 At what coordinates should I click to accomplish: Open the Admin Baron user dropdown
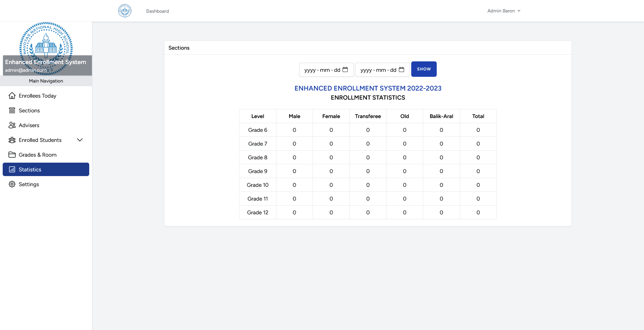click(503, 11)
